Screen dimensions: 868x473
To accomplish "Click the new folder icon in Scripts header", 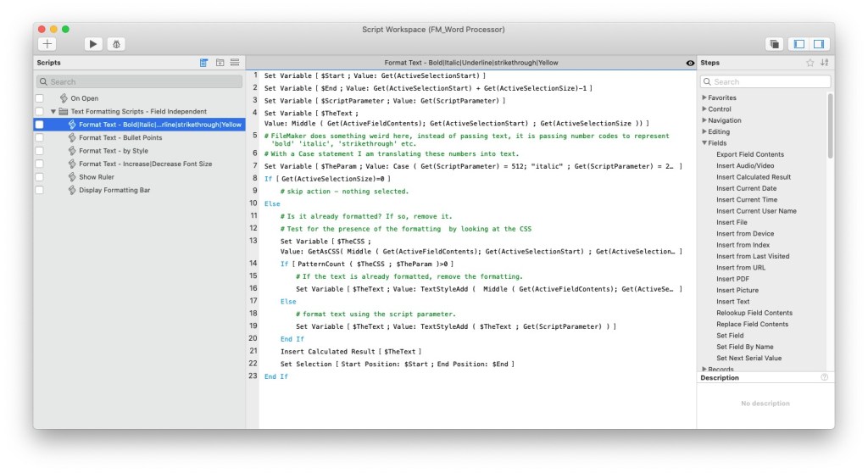I will [220, 63].
